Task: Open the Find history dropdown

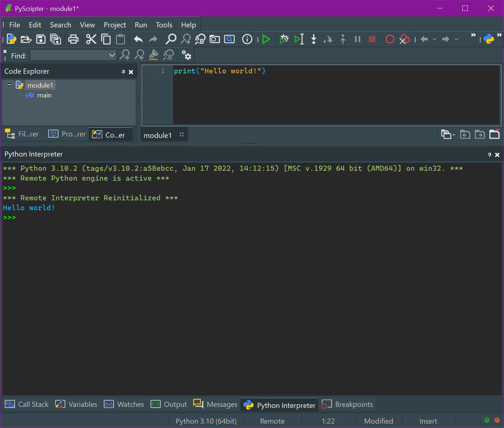Action: pyautogui.click(x=112, y=55)
